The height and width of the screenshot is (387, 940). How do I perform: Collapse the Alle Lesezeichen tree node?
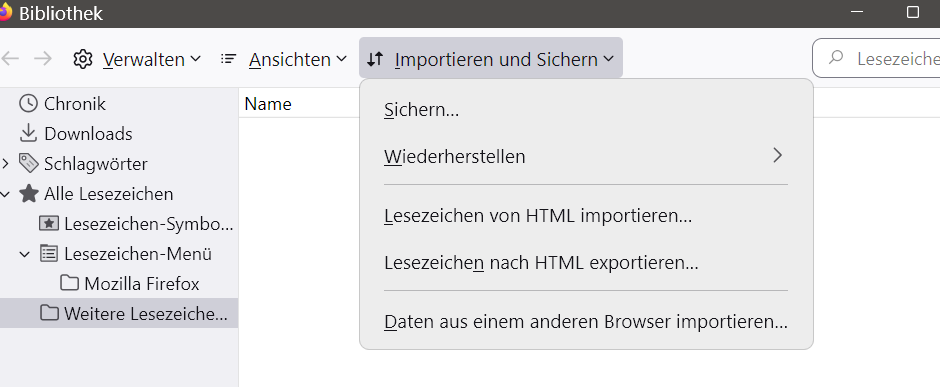tap(5, 194)
